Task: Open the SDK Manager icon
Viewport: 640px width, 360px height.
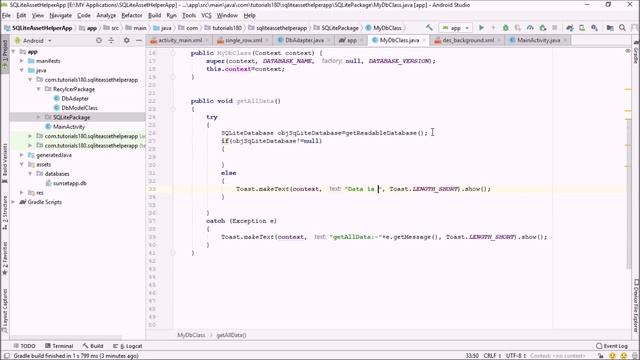Action: (594, 28)
